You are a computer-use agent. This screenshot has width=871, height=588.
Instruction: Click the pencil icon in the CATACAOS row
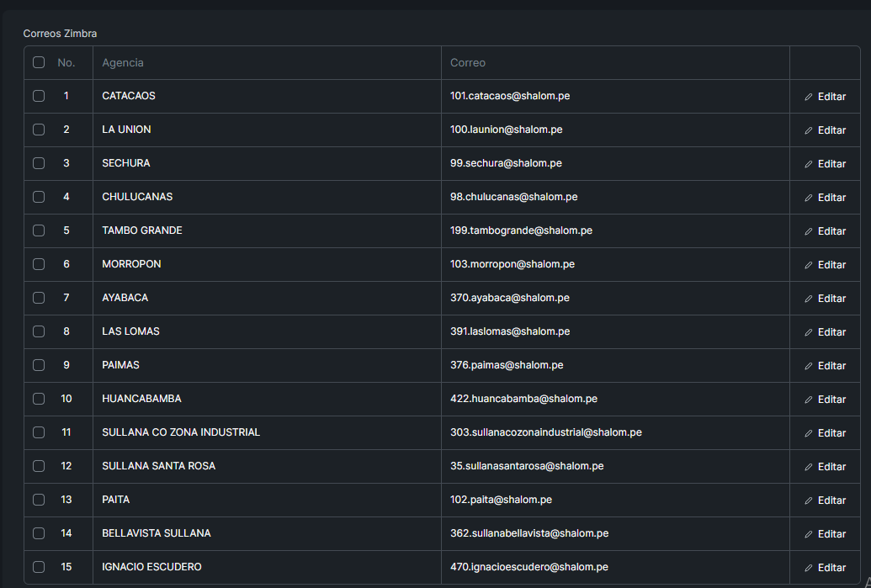pos(809,97)
